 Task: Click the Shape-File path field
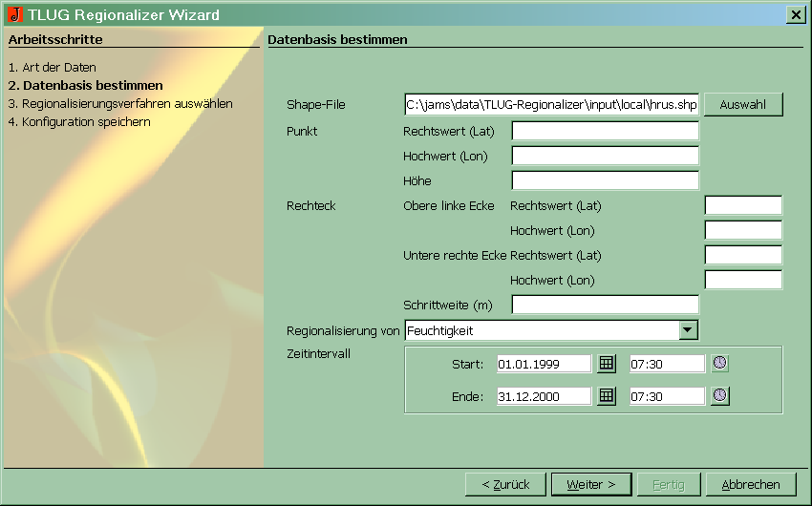551,104
